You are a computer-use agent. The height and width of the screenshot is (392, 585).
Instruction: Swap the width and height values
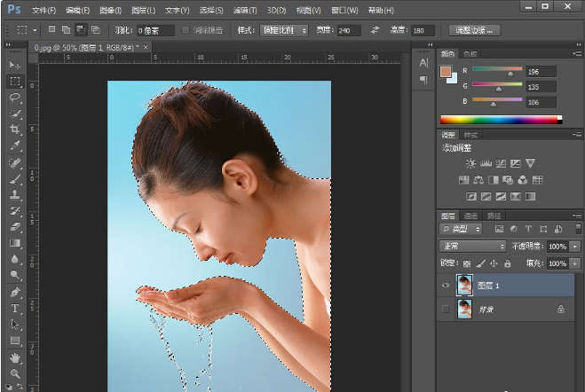[x=375, y=30]
